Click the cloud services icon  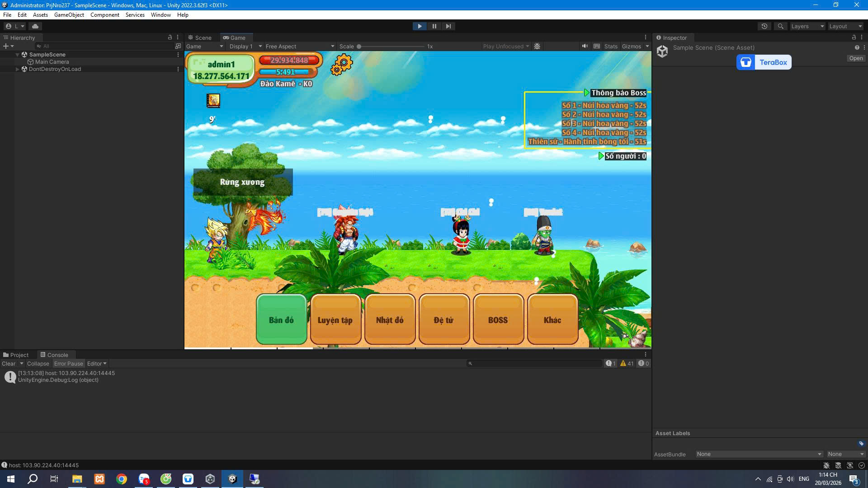pos(35,26)
